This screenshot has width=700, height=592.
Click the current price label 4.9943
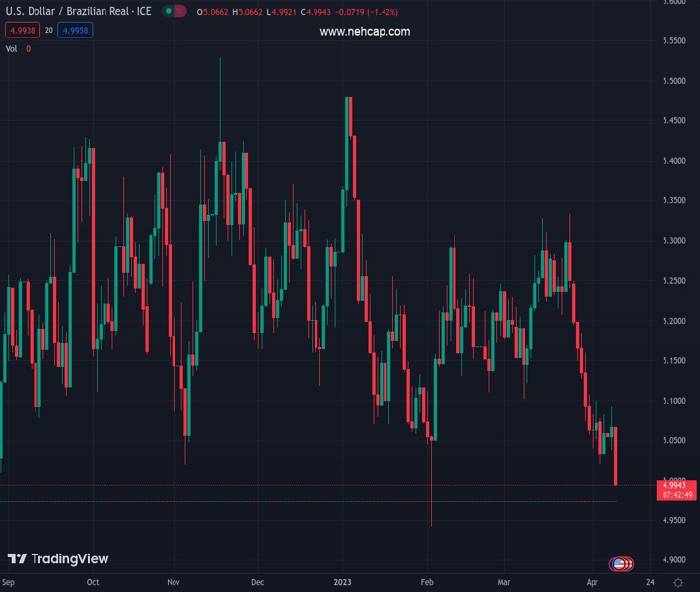(674, 485)
